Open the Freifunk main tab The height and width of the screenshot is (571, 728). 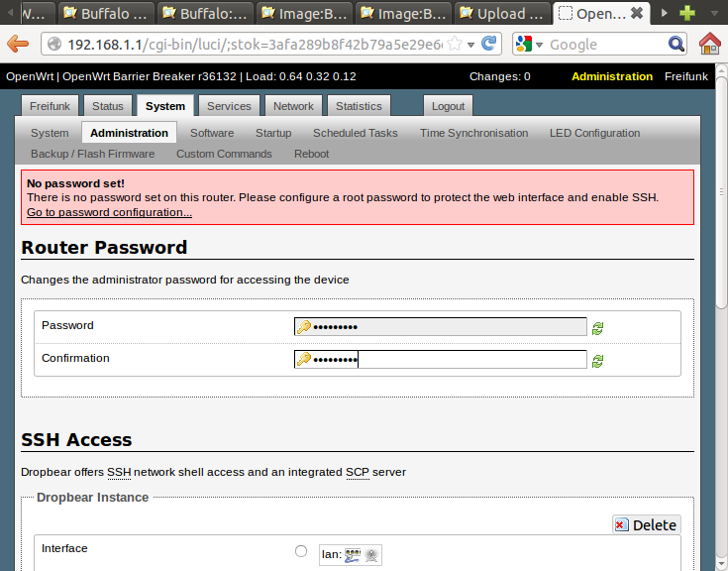pos(50,106)
